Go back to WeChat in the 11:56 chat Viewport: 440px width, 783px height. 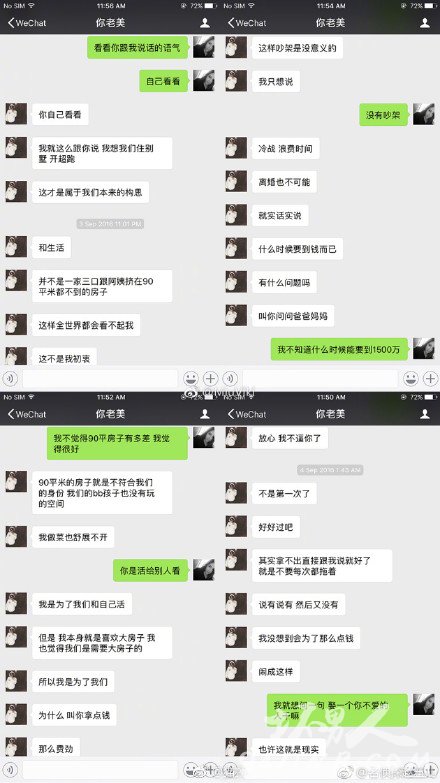tap(25, 23)
